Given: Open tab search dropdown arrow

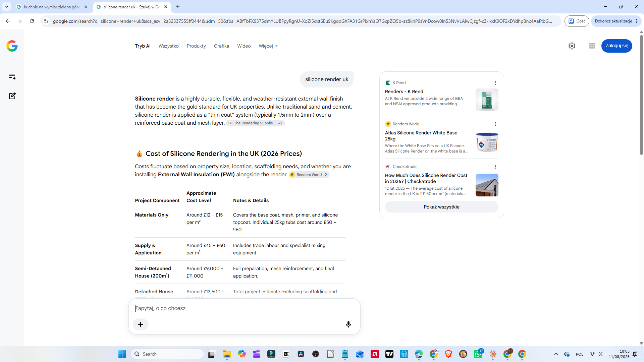Looking at the screenshot, I should point(7,7).
